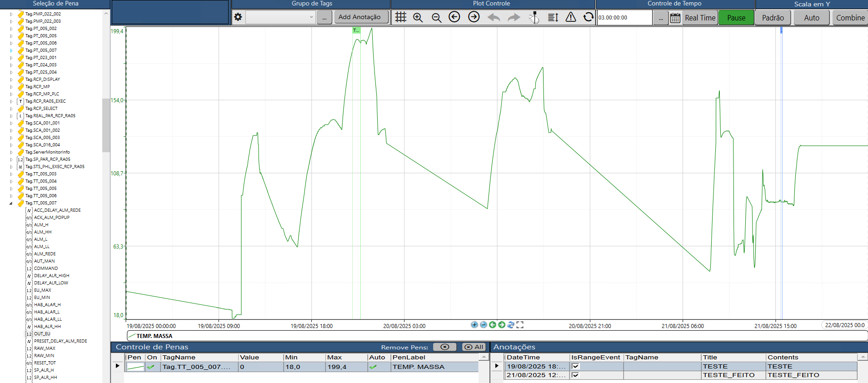868x383 pixels.
Task: Toggle the chart grid lines icon
Action: tap(400, 17)
